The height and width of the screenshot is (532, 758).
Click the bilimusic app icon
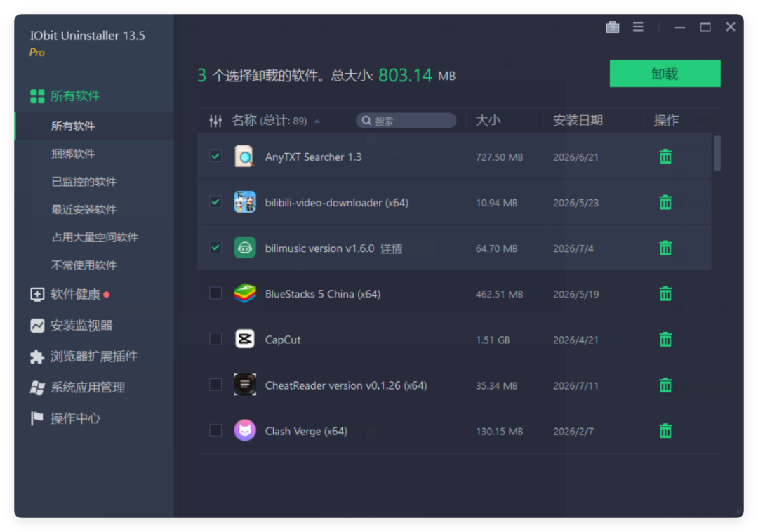click(x=245, y=248)
